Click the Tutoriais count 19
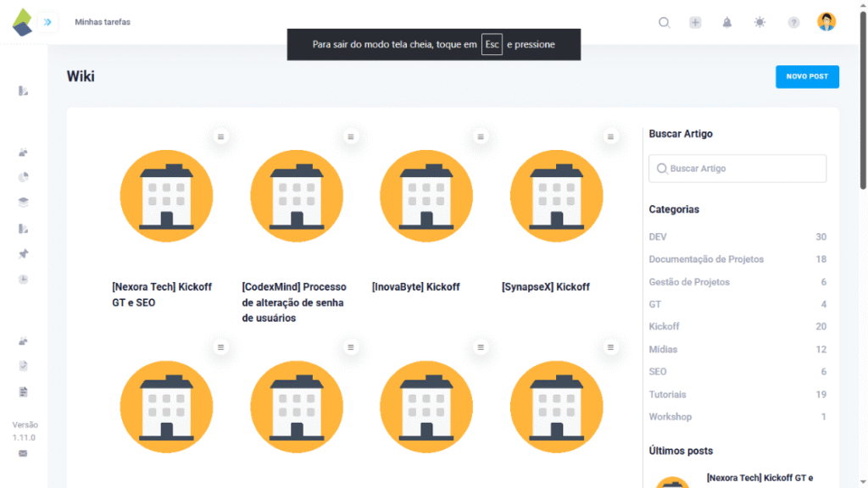 click(821, 395)
